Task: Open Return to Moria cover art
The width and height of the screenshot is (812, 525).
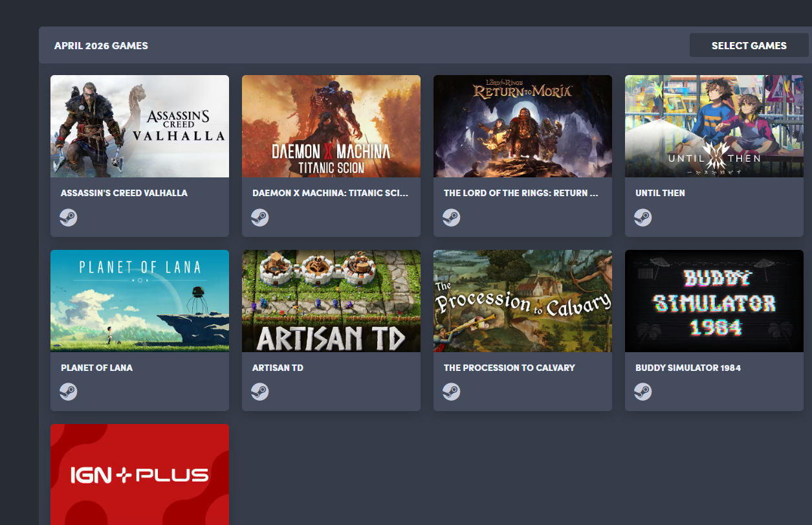Action: [x=523, y=126]
